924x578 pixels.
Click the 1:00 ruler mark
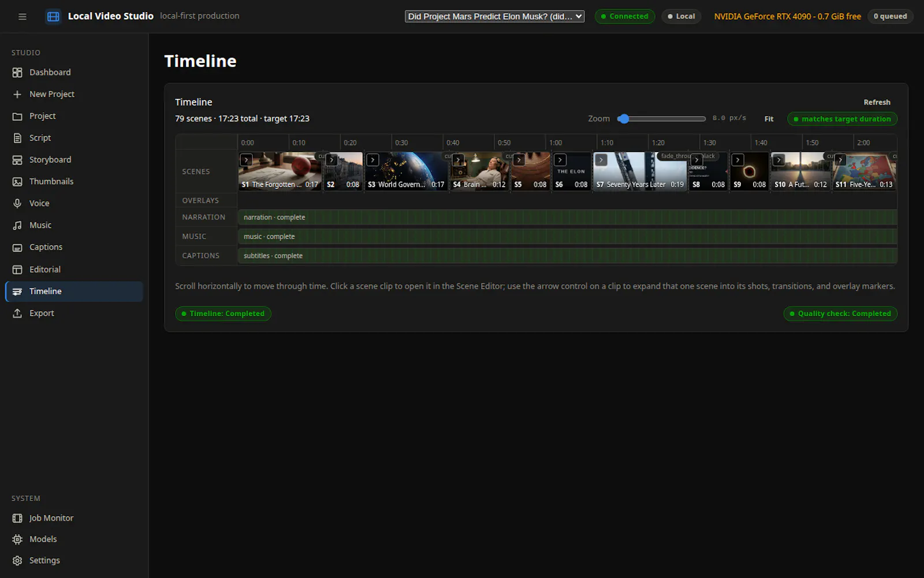click(556, 143)
